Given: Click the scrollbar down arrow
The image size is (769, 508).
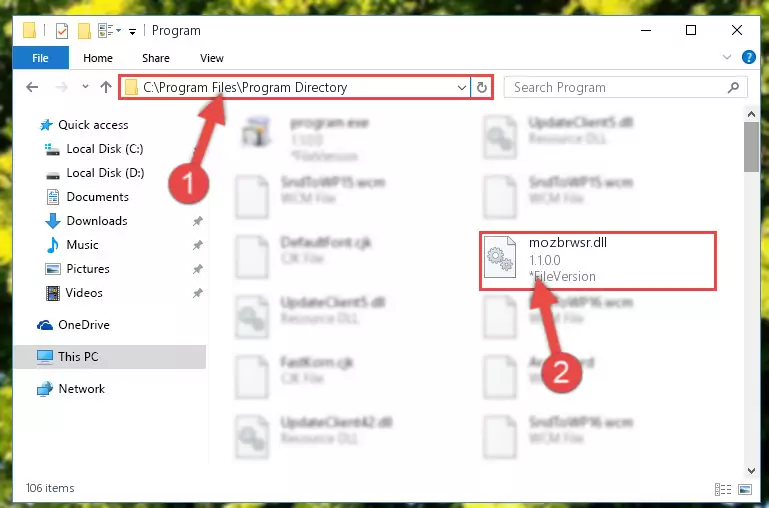Looking at the screenshot, I should click(751, 471).
